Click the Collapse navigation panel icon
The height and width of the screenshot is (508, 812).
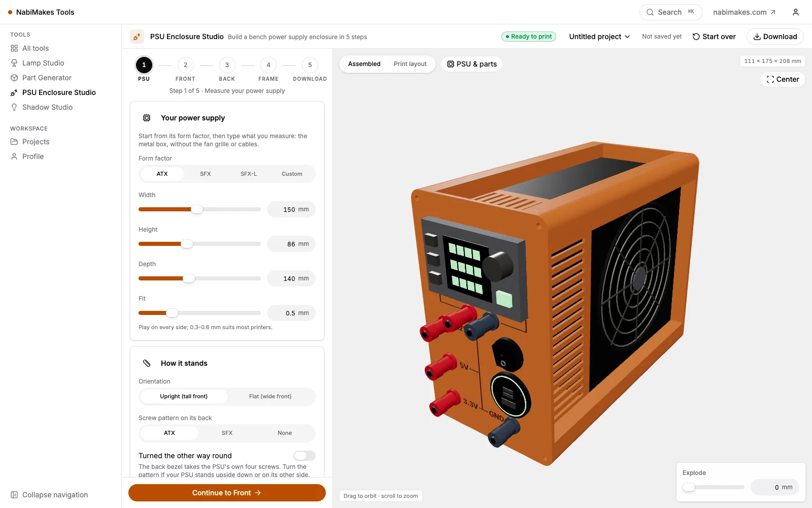14,495
